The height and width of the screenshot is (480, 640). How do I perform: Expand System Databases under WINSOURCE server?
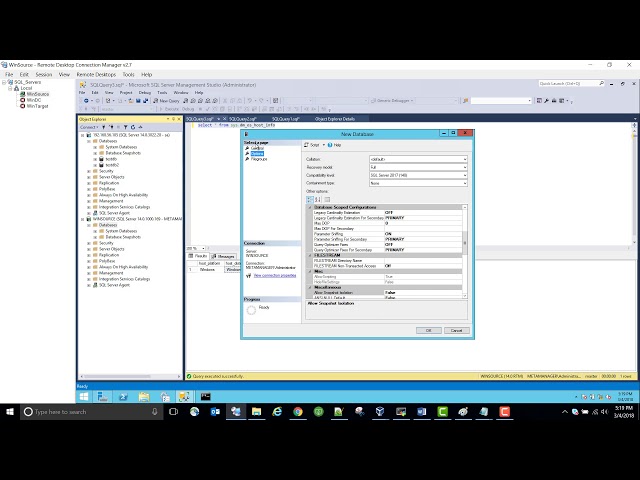click(x=95, y=231)
